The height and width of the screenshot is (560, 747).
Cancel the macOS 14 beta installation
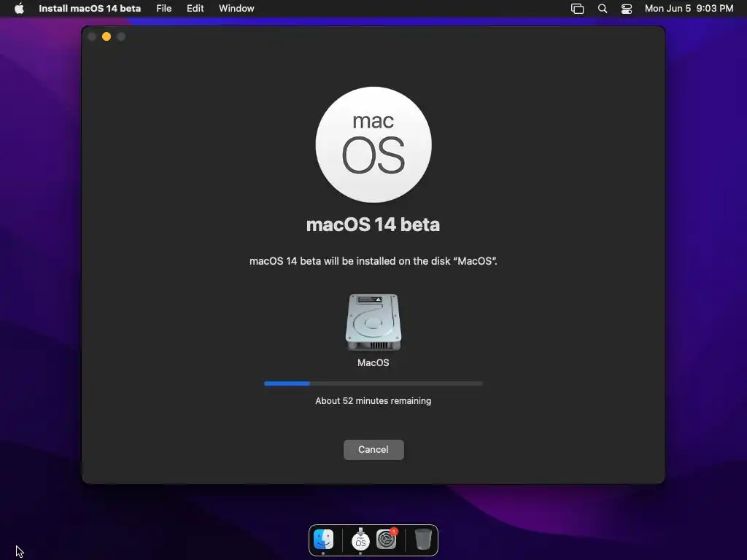(373, 449)
